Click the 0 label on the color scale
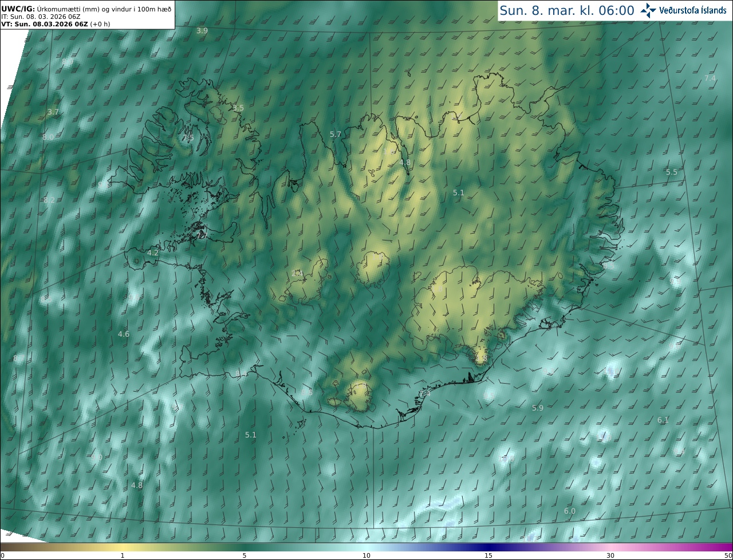The image size is (733, 560). pos(2,555)
